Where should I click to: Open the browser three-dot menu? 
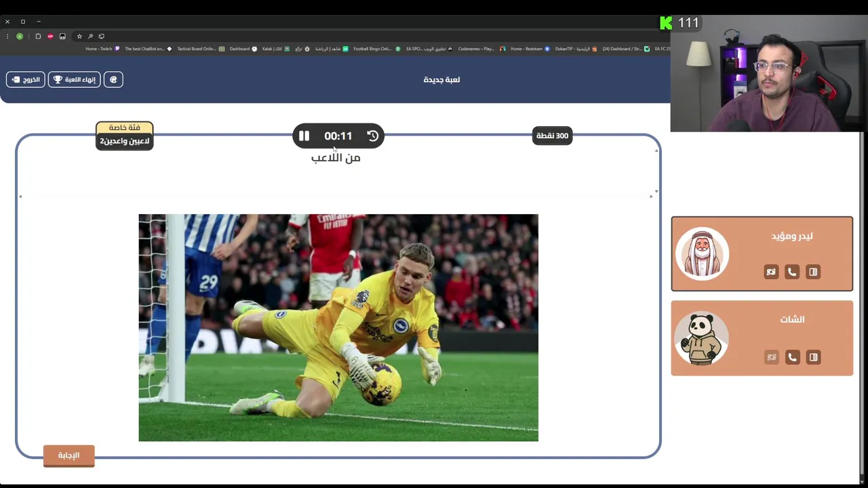[x=8, y=36]
